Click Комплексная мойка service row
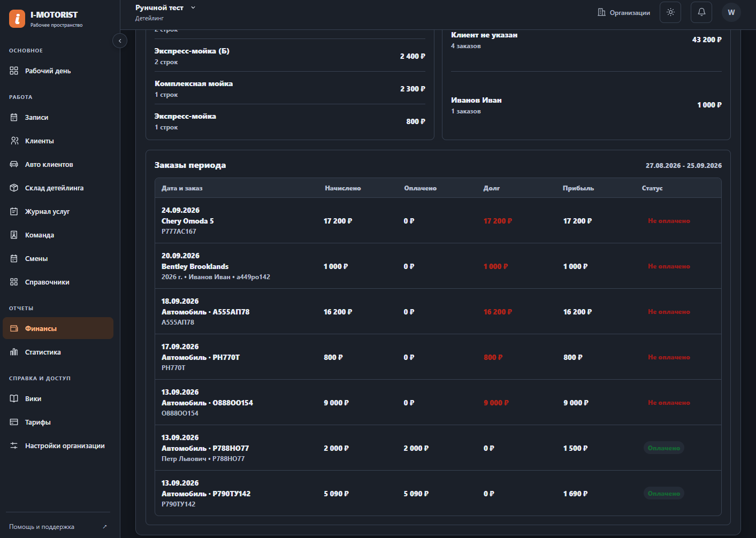This screenshot has width=756, height=538. (290, 89)
